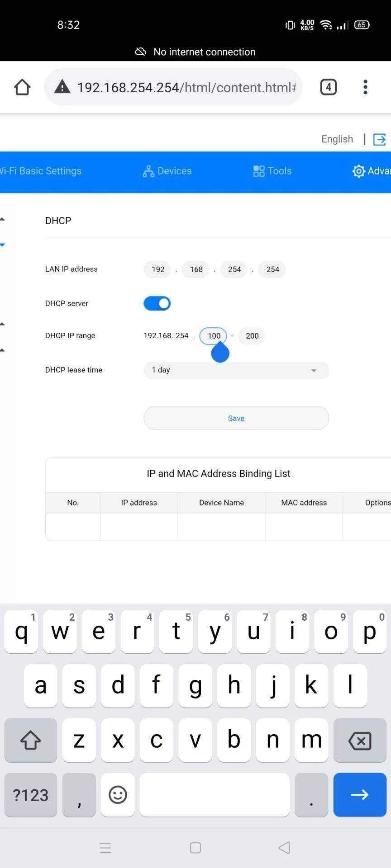Image resolution: width=391 pixels, height=868 pixels.
Task: Tap the keyboard shift key
Action: tap(31, 740)
